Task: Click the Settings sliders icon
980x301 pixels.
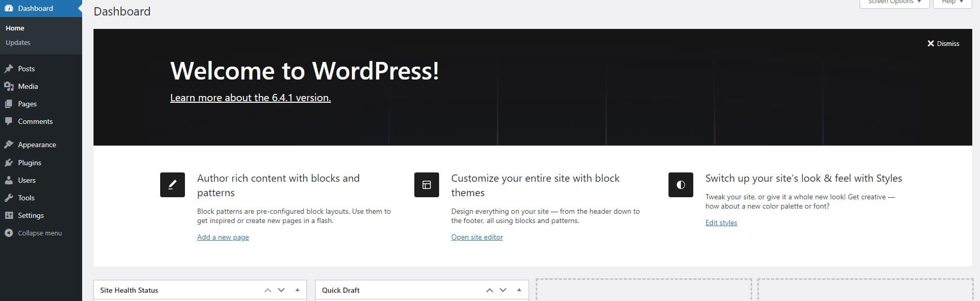Action: pos(9,215)
